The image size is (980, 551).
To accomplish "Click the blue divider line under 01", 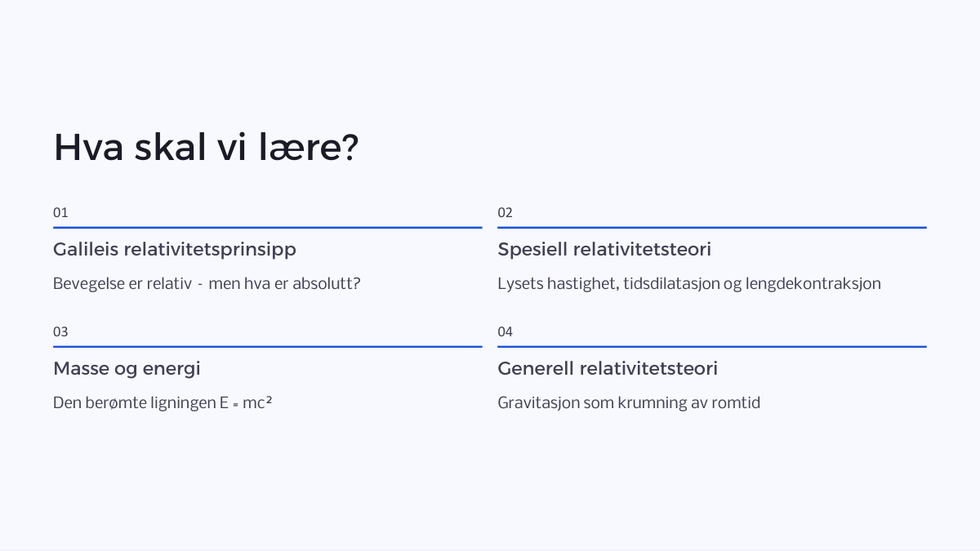I will point(268,228).
